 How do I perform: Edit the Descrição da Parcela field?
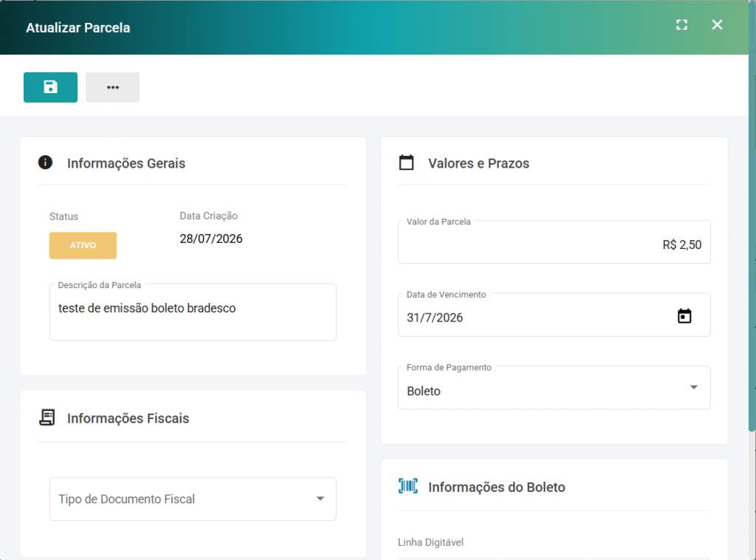[x=193, y=312]
